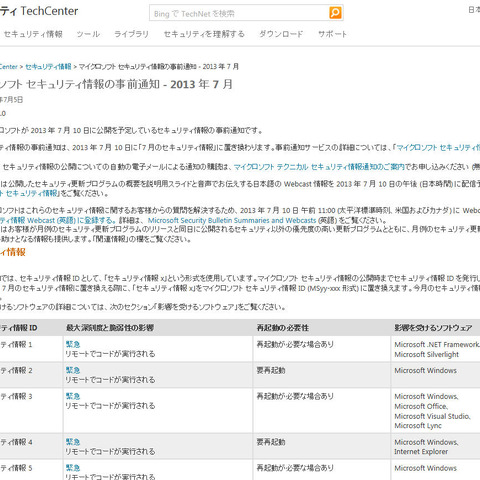The width and height of the screenshot is (480, 480).
Task: Open the ツール navigation menu
Action: [88, 34]
